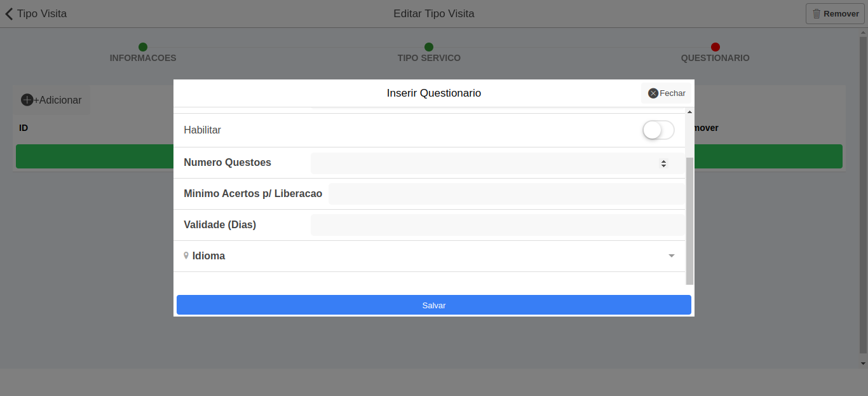Enable the Habilitar toggle switch

pyautogui.click(x=658, y=130)
